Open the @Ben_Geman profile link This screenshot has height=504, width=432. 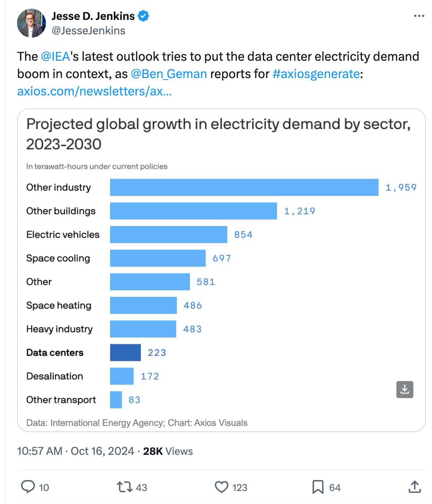[x=170, y=74]
